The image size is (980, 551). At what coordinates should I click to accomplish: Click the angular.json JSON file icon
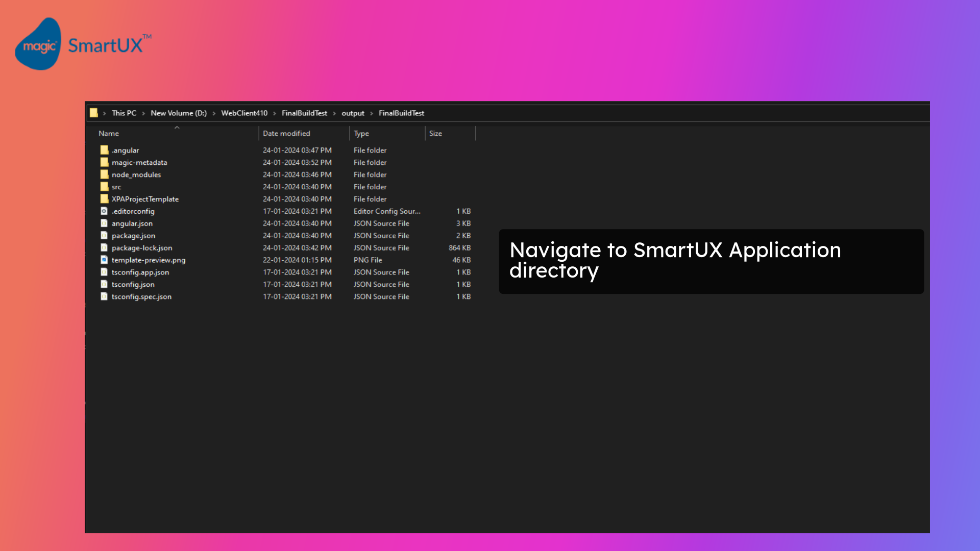pos(104,223)
